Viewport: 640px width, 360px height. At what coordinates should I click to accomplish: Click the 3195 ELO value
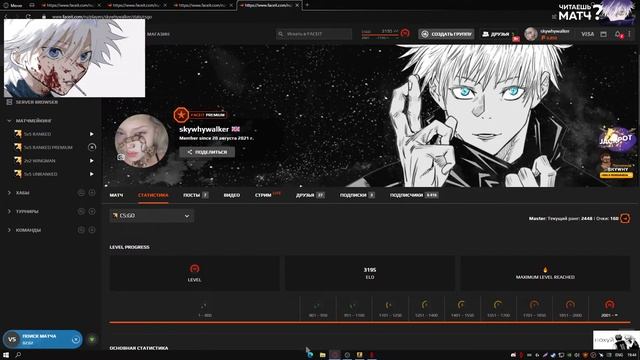coord(369,270)
